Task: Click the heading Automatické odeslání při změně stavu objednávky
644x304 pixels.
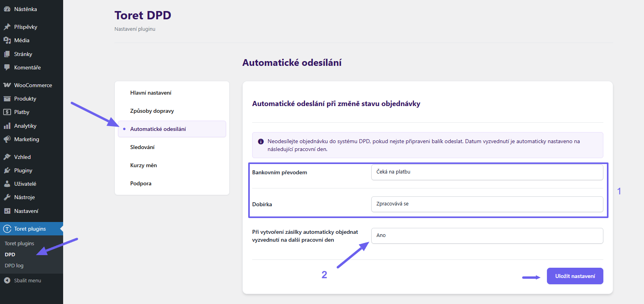Action: click(336, 104)
